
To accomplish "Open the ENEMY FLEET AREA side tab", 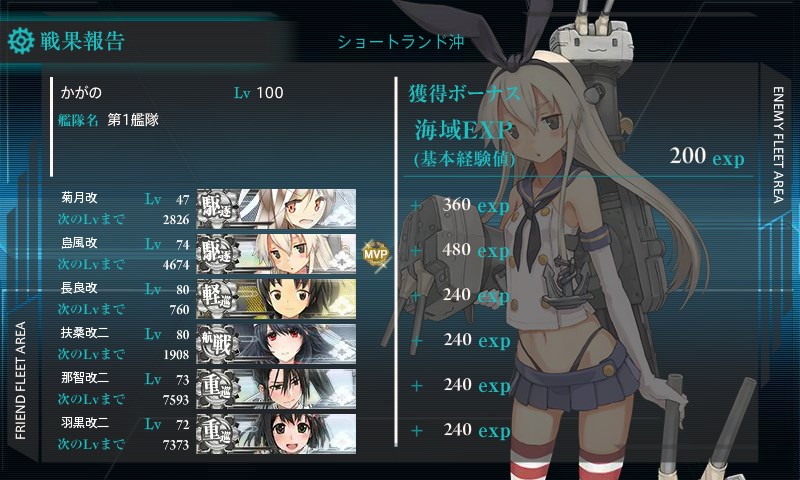I will [x=778, y=145].
